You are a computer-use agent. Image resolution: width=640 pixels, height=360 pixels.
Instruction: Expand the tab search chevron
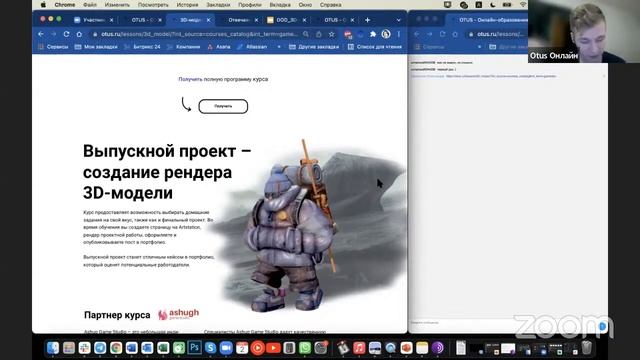398,20
